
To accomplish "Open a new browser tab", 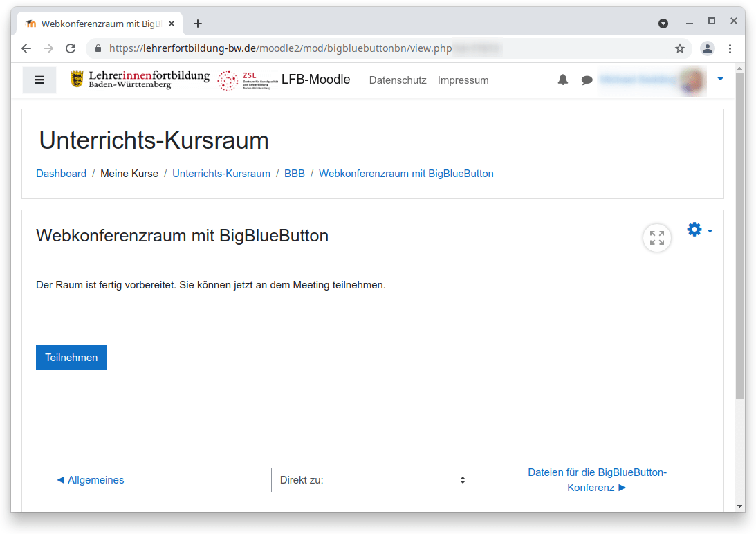I will pyautogui.click(x=198, y=24).
